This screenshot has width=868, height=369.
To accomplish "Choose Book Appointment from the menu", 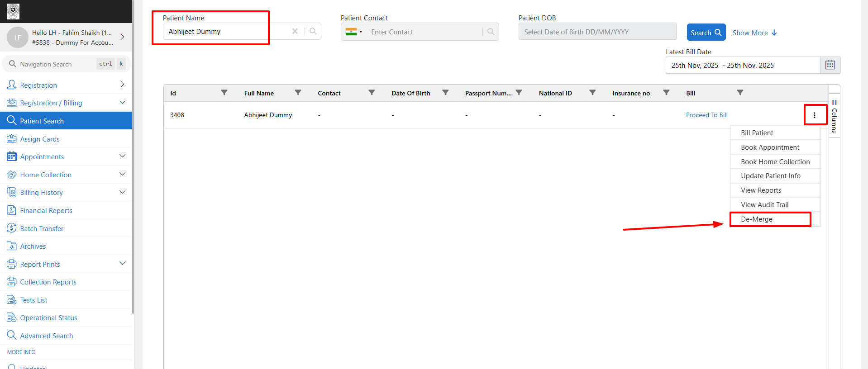I will pos(775,147).
